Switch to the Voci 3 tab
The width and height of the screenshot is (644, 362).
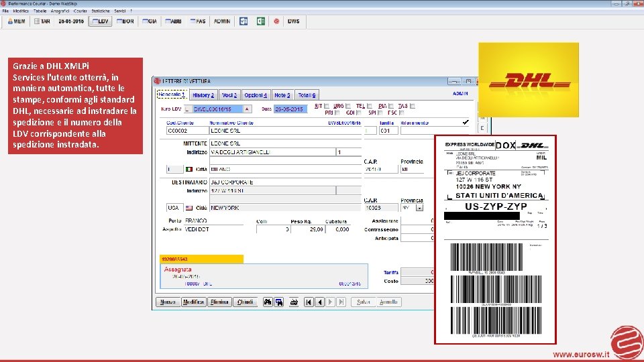click(229, 95)
